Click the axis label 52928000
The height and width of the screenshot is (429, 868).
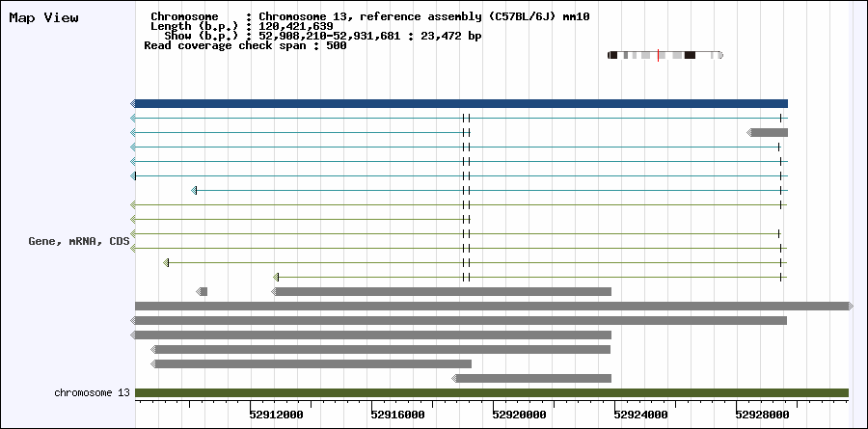click(x=762, y=415)
